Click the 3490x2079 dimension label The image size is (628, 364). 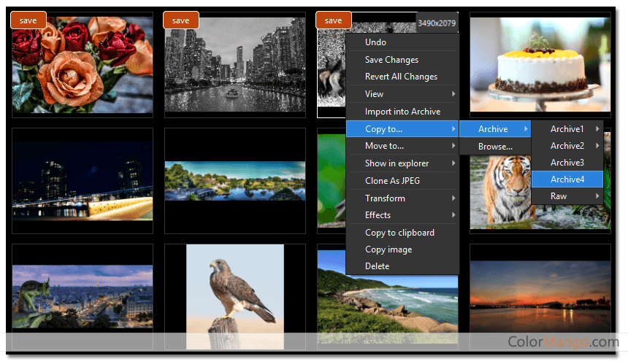pyautogui.click(x=437, y=23)
